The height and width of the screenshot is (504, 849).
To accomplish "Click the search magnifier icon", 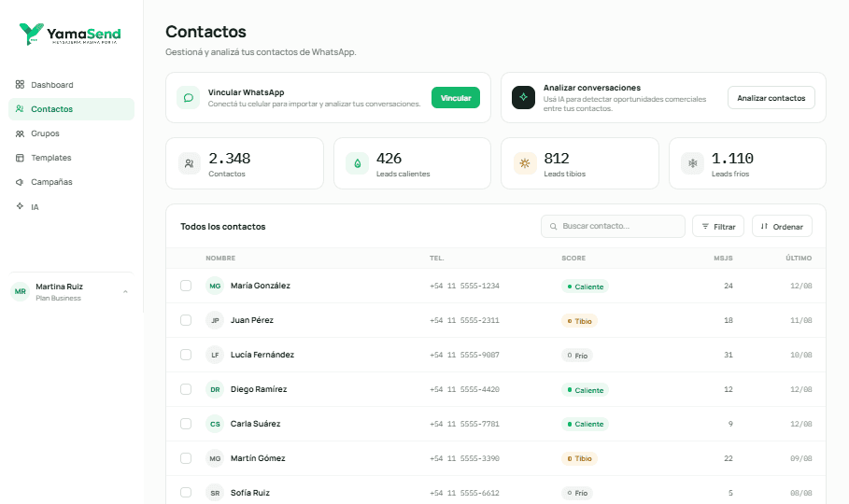I will click(553, 226).
